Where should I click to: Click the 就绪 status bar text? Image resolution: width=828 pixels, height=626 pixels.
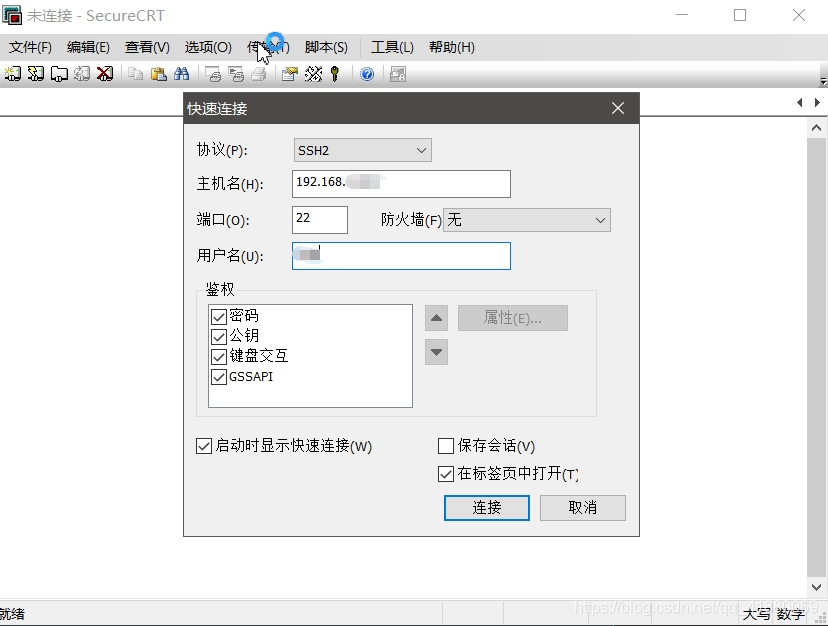click(x=12, y=614)
